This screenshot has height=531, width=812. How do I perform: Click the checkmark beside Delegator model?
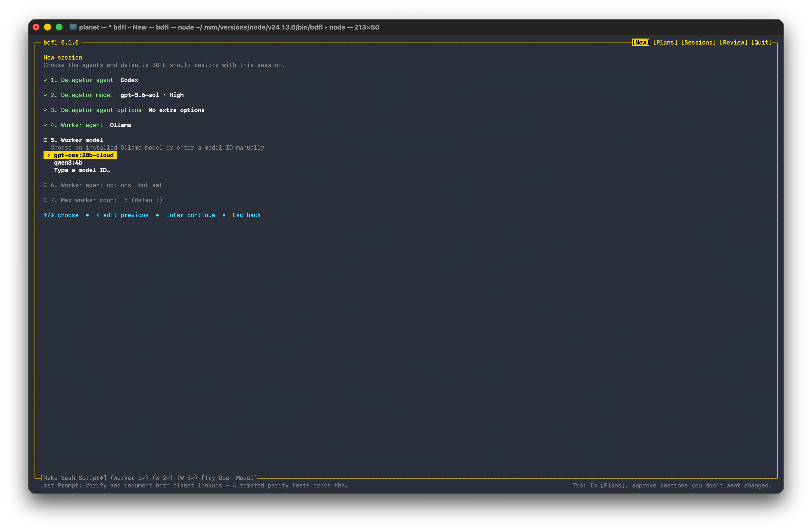click(x=45, y=95)
